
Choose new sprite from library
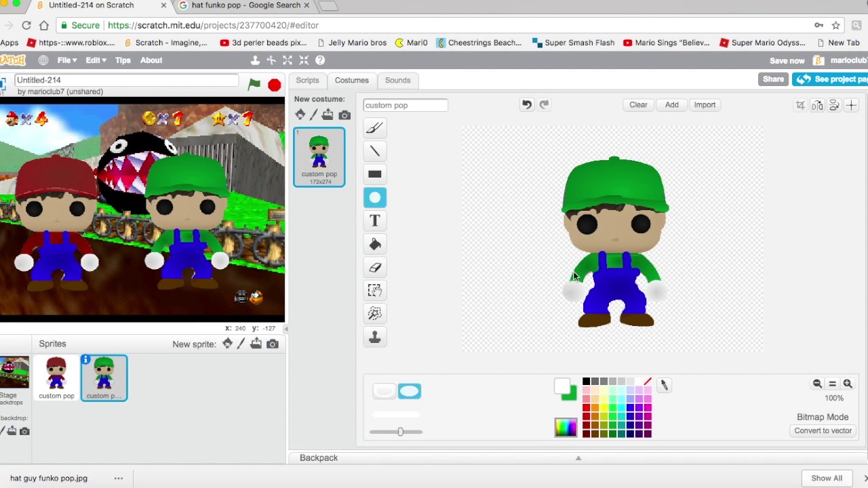pos(228,344)
